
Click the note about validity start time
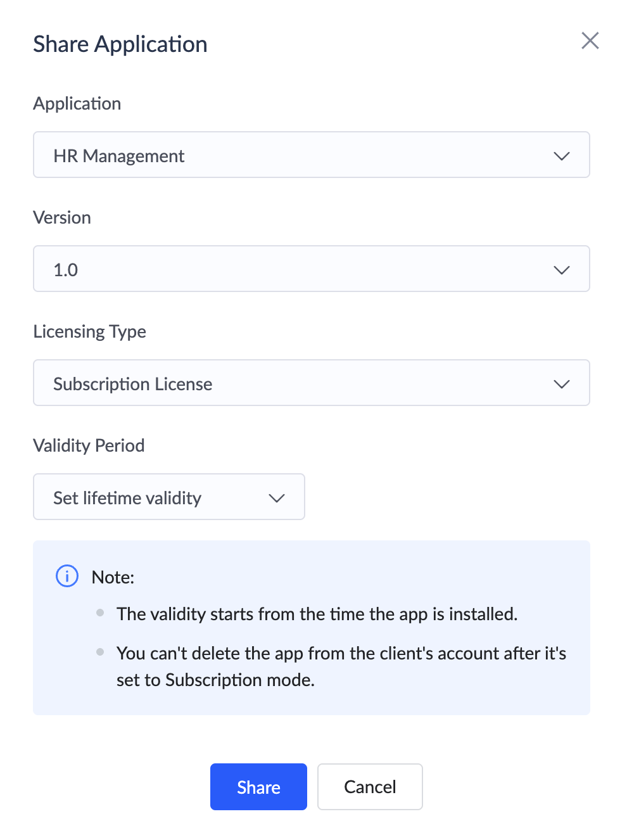point(317,614)
